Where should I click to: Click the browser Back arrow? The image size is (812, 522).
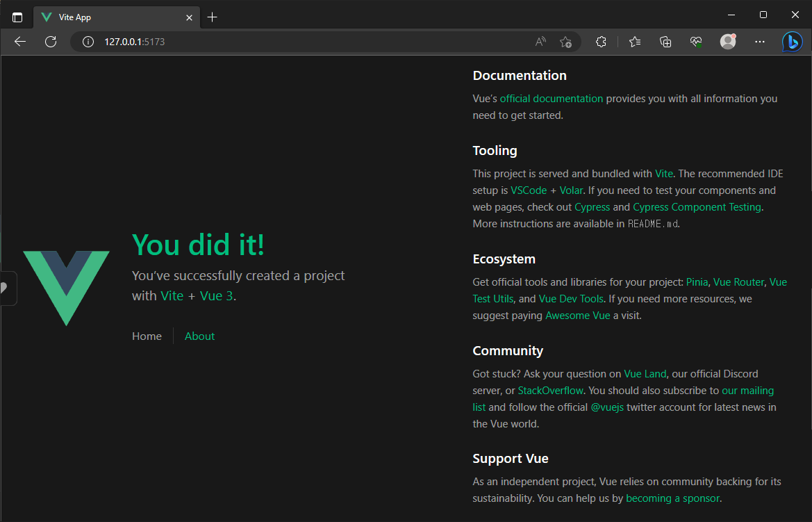tap(20, 42)
